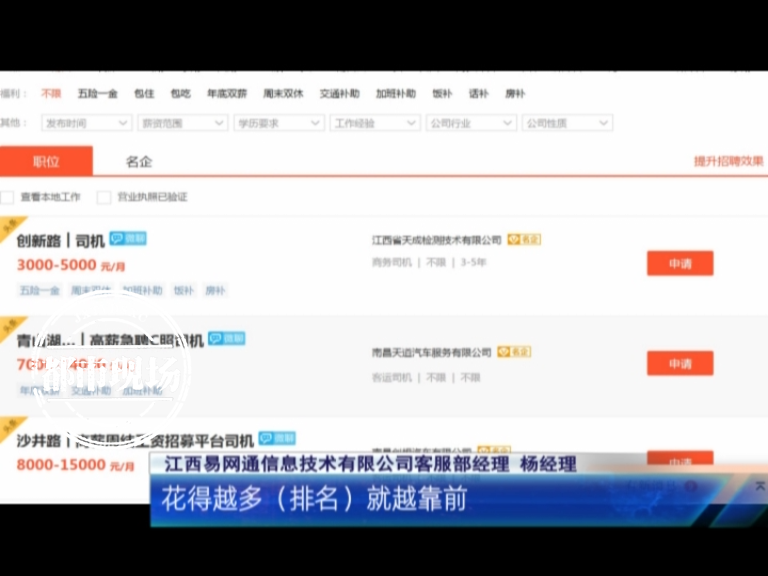The width and height of the screenshot is (768, 576).
Task: Click the 3000-5000 元/月 salary text
Action: 71,265
